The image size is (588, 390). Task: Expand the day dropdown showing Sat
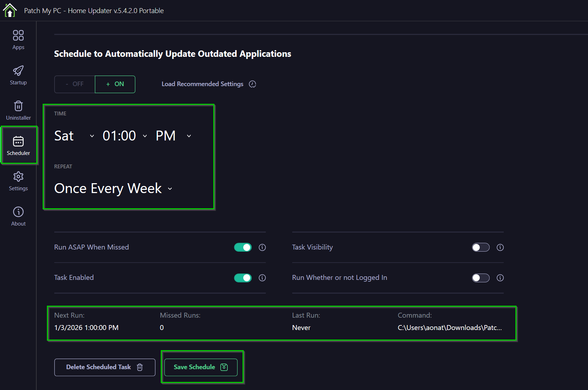tap(74, 136)
